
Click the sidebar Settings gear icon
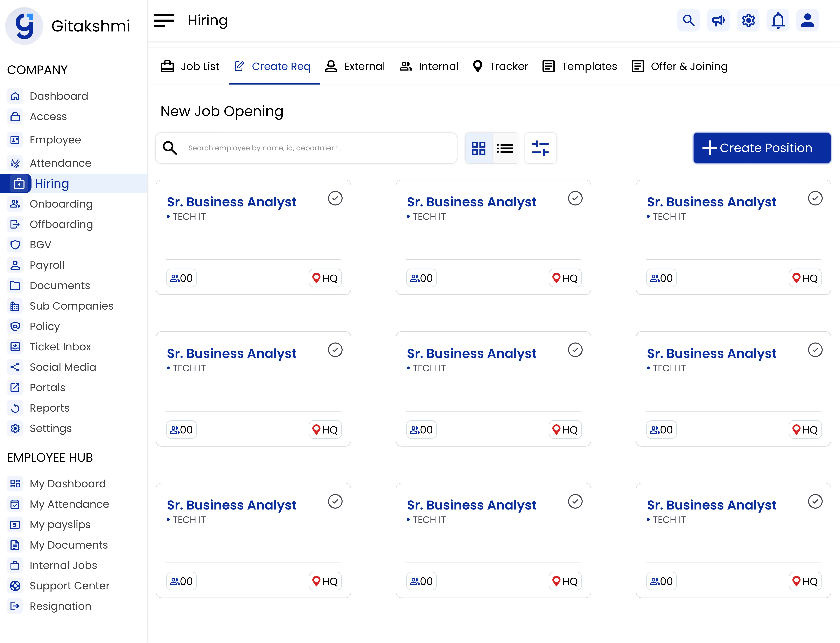point(15,428)
